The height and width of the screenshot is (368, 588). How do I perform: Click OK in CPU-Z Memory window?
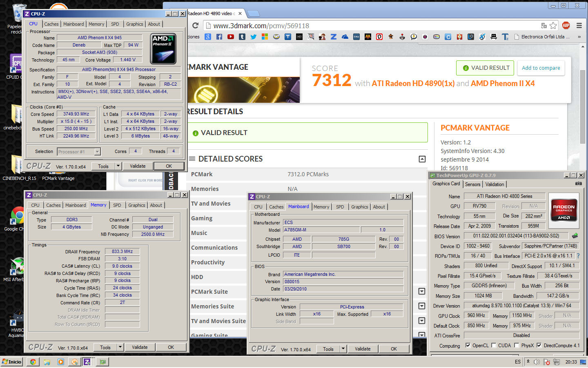pyautogui.click(x=171, y=347)
